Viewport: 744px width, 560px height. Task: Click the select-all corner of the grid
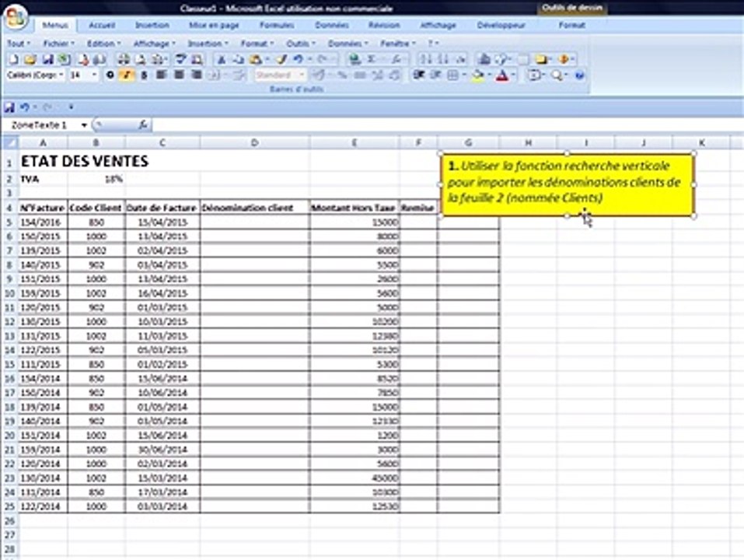pos(10,142)
